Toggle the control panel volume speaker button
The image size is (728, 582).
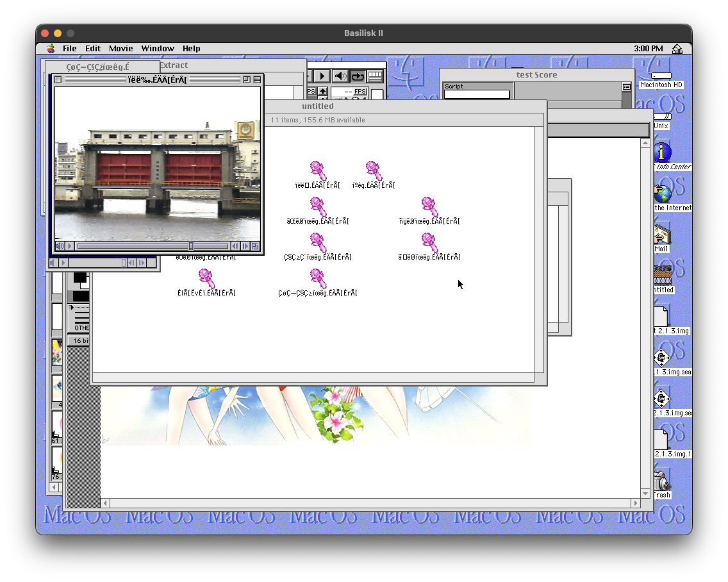click(x=341, y=76)
